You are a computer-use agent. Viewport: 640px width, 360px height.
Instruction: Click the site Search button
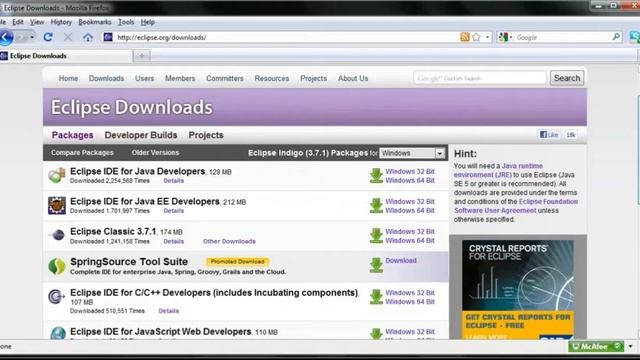567,78
